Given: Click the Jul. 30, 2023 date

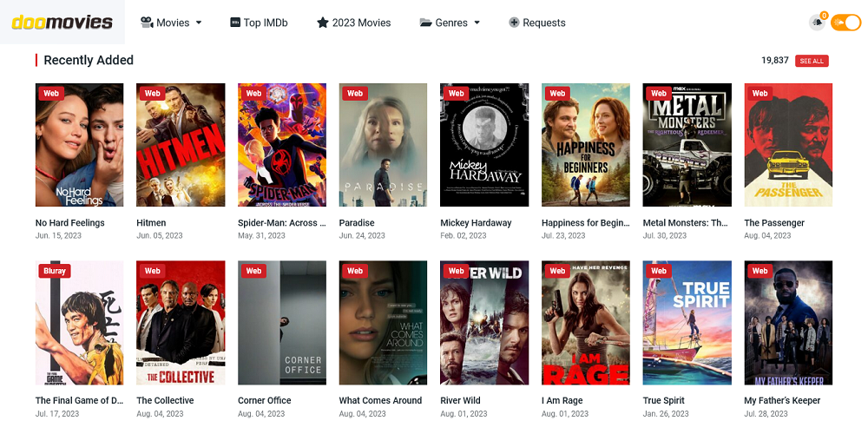Looking at the screenshot, I should click(x=665, y=235).
